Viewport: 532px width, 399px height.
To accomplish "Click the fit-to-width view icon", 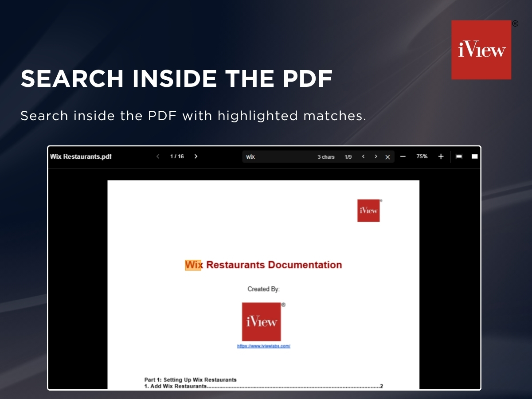I will coord(459,156).
